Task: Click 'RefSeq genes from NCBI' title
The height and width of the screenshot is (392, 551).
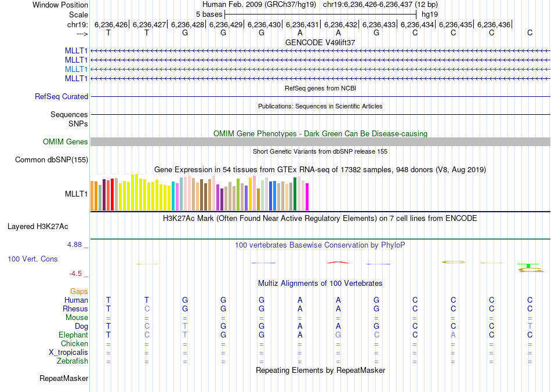Action: click(320, 89)
